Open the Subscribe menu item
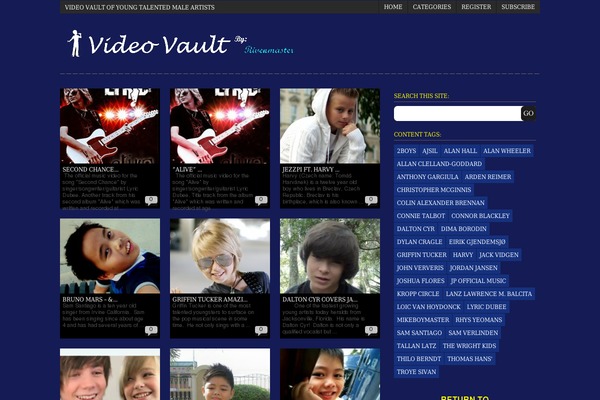Image resolution: width=600 pixels, height=400 pixels. (518, 7)
